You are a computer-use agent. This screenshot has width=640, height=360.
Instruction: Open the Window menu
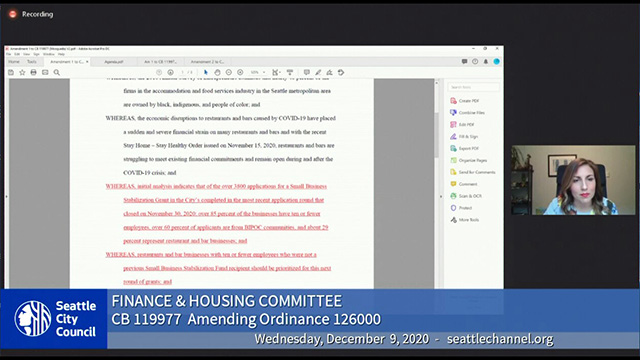[x=49, y=54]
